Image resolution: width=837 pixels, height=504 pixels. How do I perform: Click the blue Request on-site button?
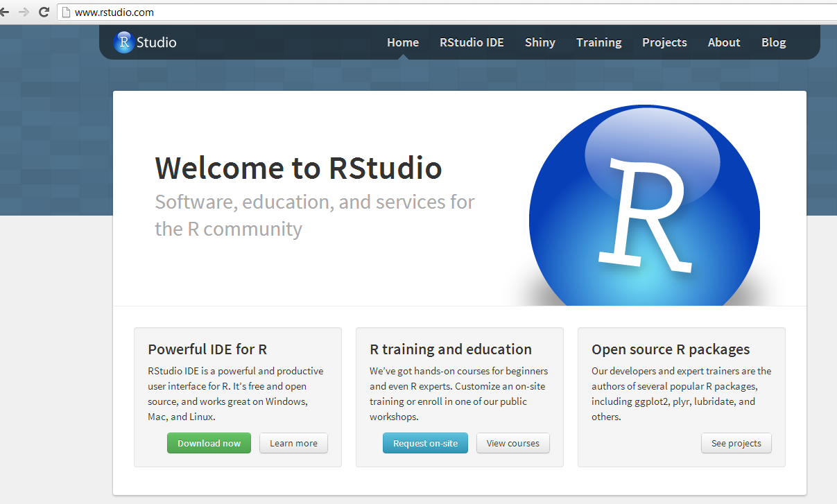coord(425,443)
